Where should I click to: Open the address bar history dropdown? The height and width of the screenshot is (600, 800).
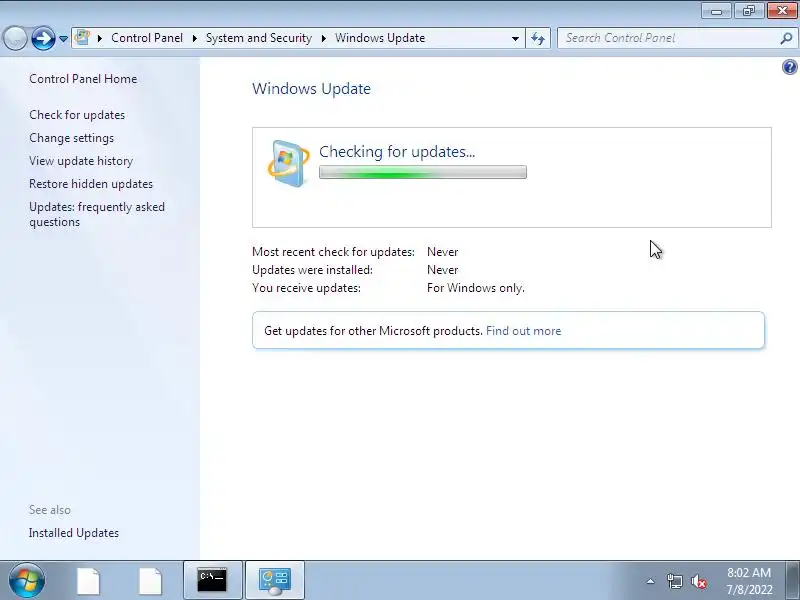pos(515,38)
